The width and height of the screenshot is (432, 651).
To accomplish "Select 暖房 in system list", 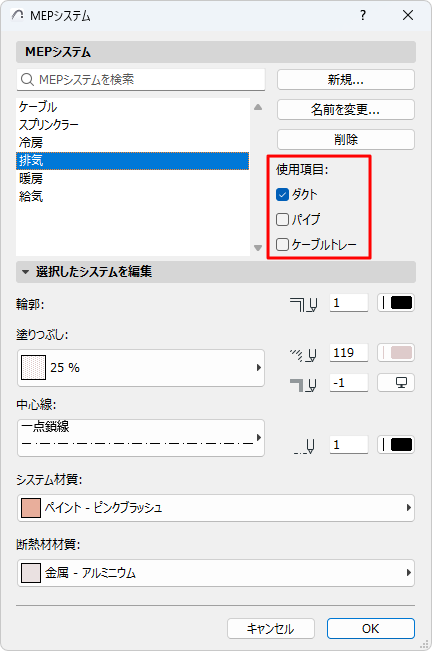I will coord(132,179).
